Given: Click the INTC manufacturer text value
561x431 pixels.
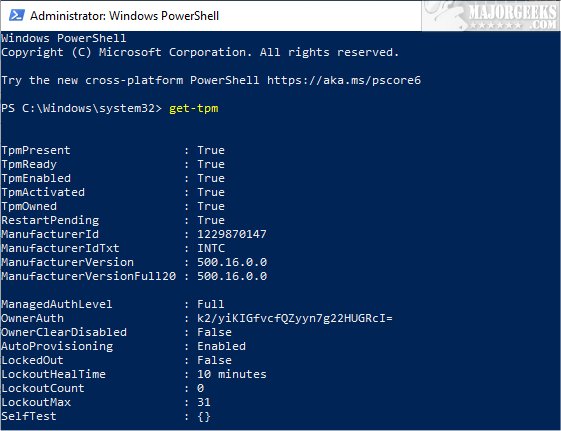Looking at the screenshot, I should 211,248.
